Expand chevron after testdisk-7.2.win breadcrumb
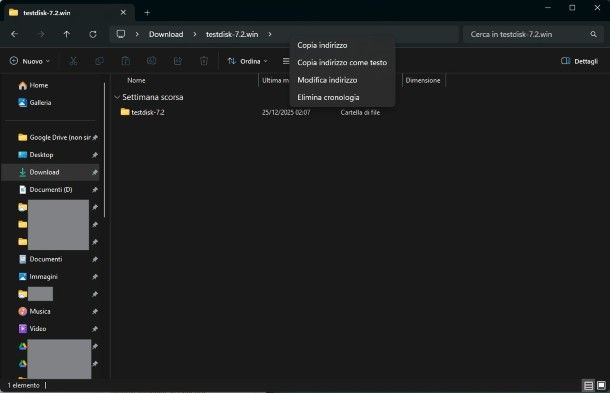 (x=270, y=34)
